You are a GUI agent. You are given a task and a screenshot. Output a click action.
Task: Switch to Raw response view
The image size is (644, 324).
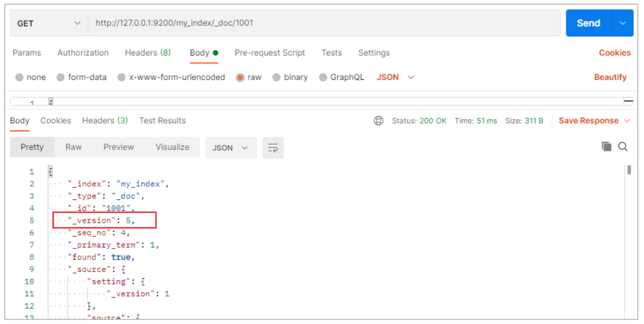point(74,147)
